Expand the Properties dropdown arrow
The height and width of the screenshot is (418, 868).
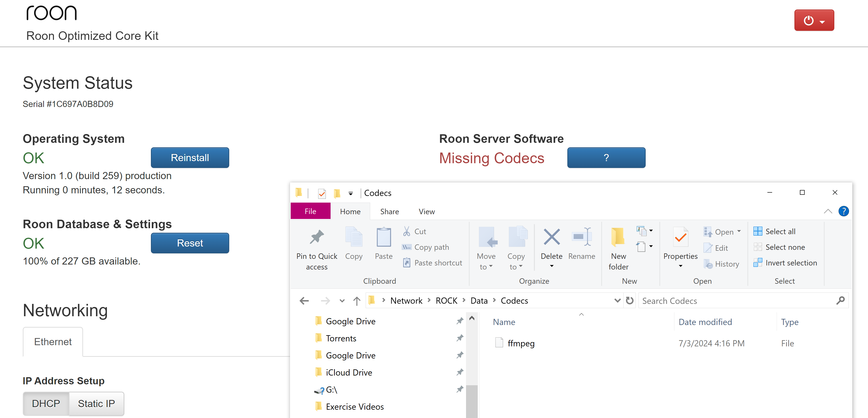pyautogui.click(x=680, y=266)
